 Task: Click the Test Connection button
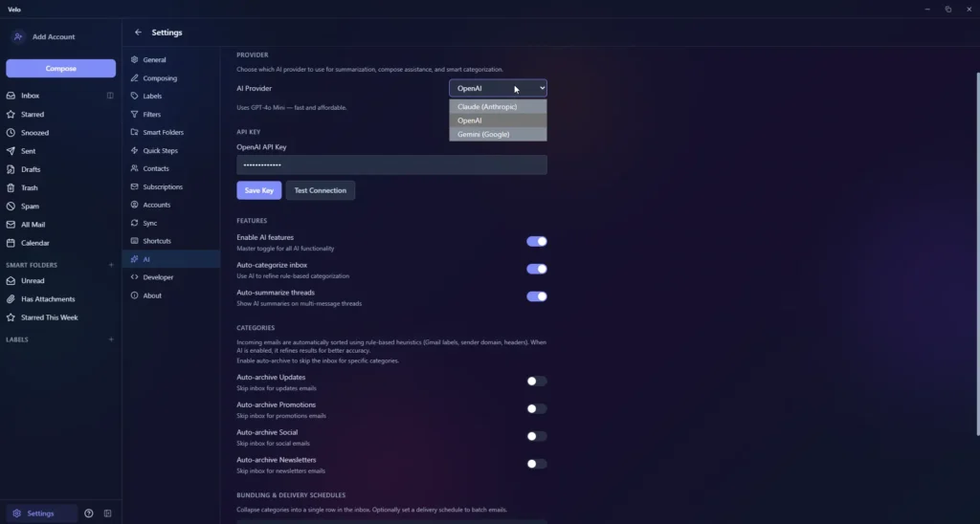click(320, 190)
